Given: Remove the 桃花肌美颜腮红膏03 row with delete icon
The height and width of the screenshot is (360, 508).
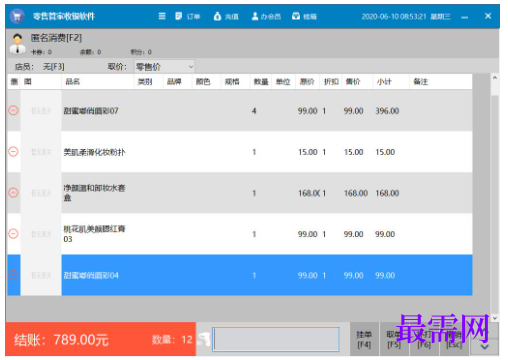Looking at the screenshot, I should point(13,234).
